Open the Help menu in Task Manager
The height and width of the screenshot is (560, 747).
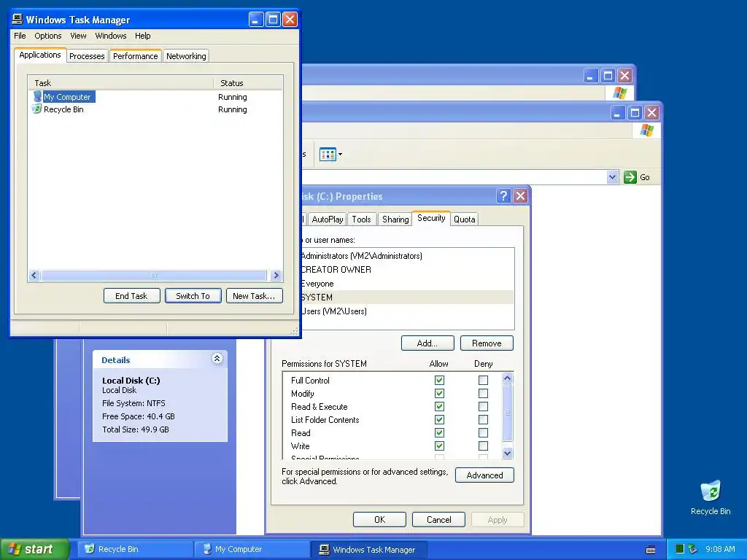pos(142,36)
